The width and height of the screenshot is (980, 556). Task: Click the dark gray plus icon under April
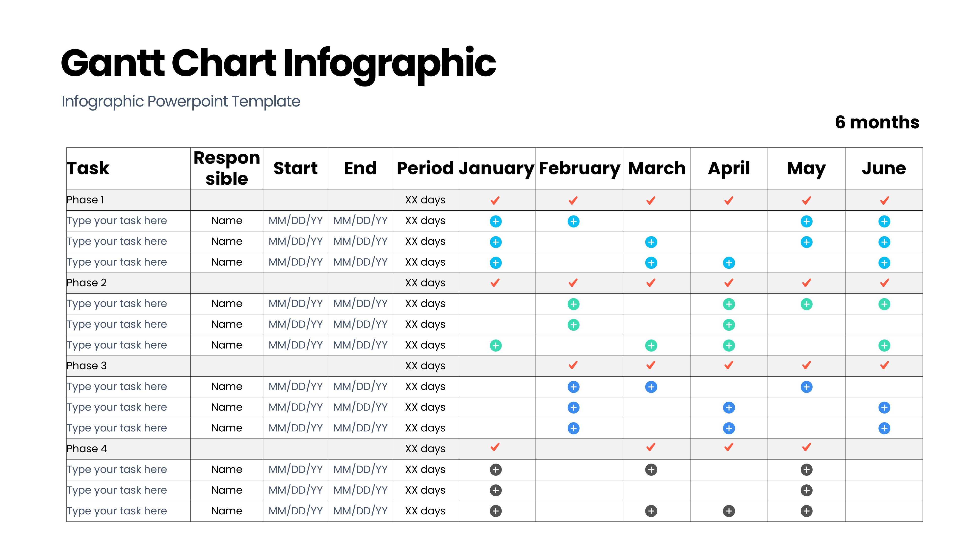tap(729, 511)
